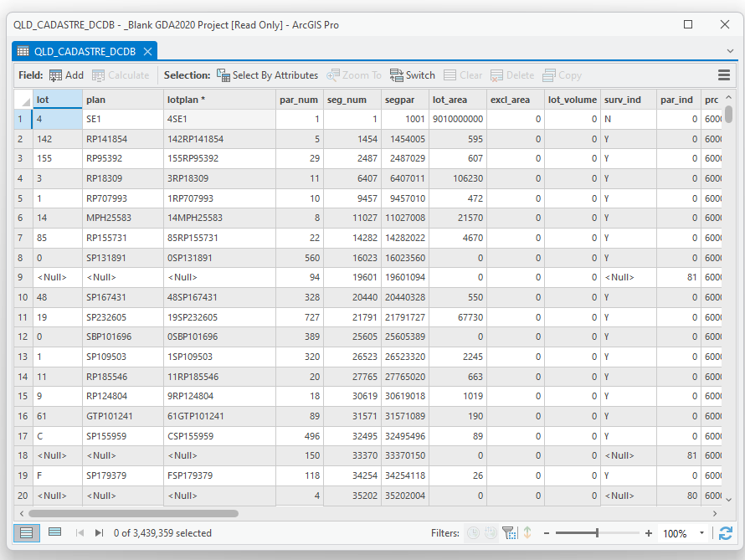Sort by lot_area column header
The image size is (745, 560).
click(449, 100)
